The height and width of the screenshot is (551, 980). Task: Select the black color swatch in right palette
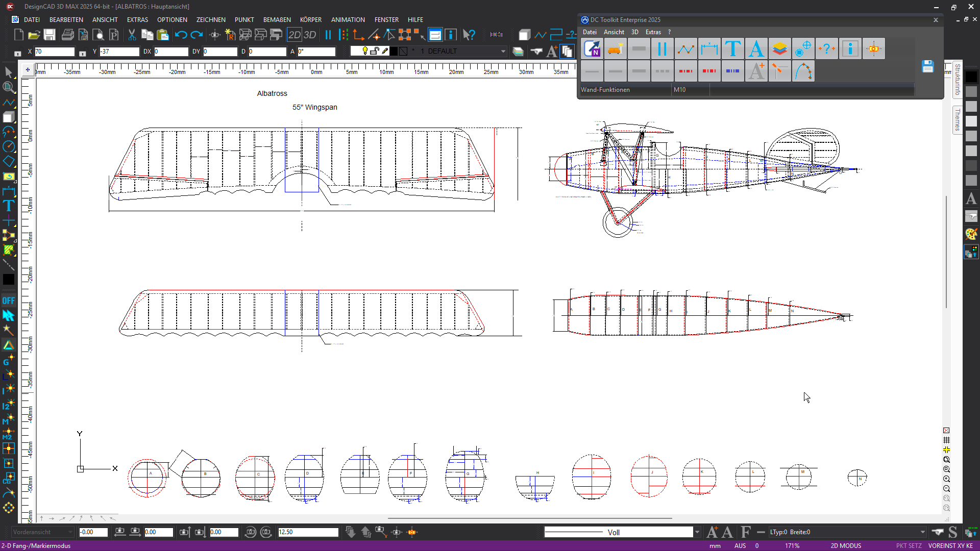[x=971, y=77]
